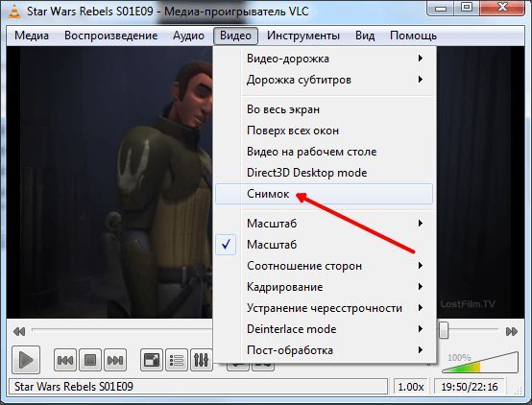Viewport: 532px width, 405px height.
Task: Close the Видео menu
Action: coord(235,36)
